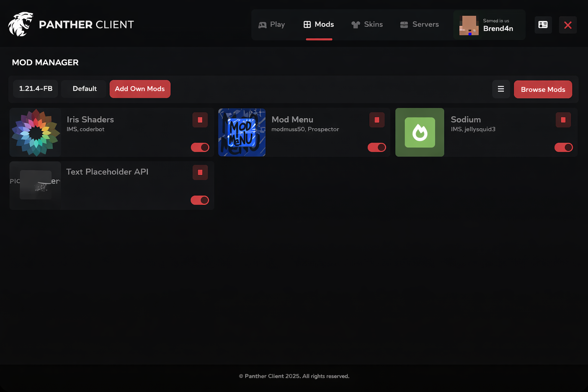
Task: Turn off the Sodium toggle
Action: pos(563,147)
